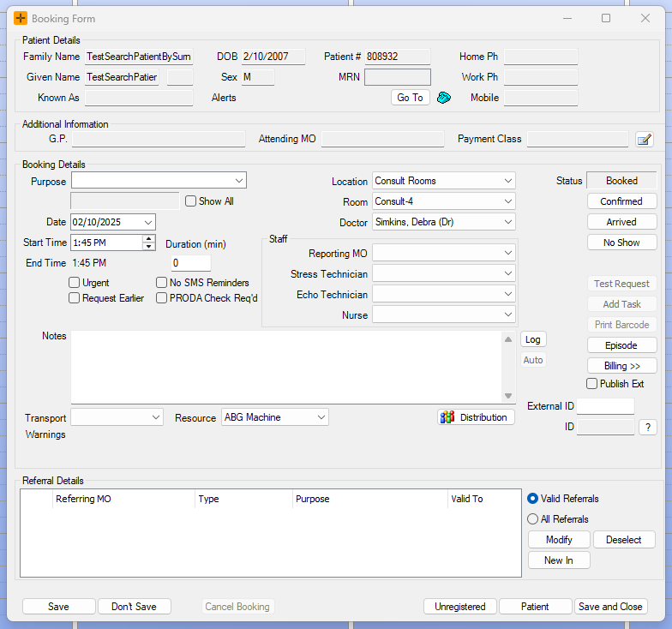This screenshot has height=629, width=672.
Task: Expand the Date picker dropdown
Action: [x=148, y=222]
